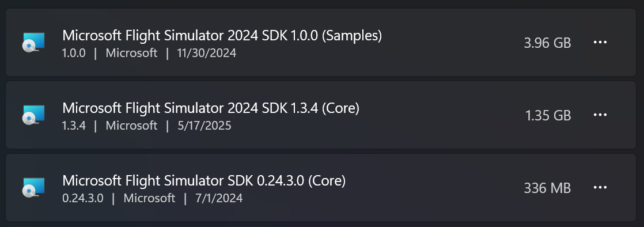Click version number 1.3.4 under the title

[74, 126]
